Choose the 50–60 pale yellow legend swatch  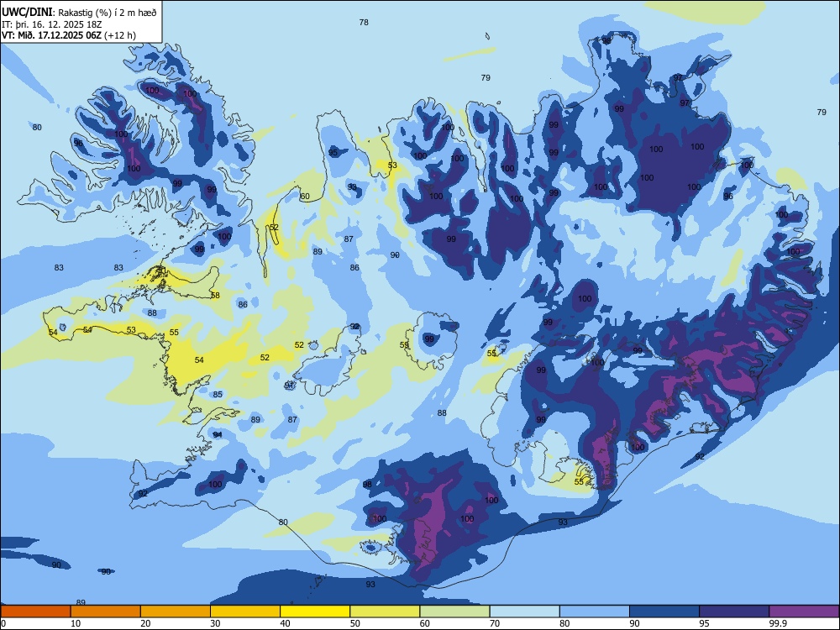[x=386, y=612]
